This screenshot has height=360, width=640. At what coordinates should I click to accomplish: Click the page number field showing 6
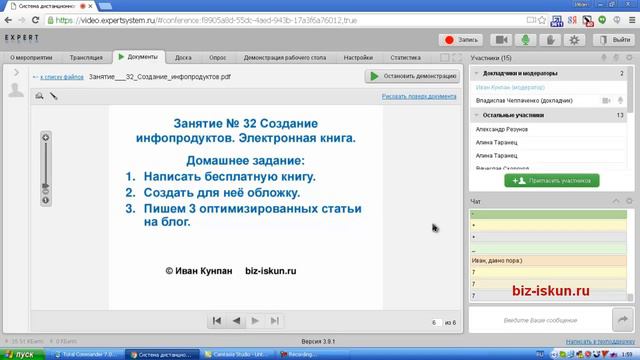(435, 322)
